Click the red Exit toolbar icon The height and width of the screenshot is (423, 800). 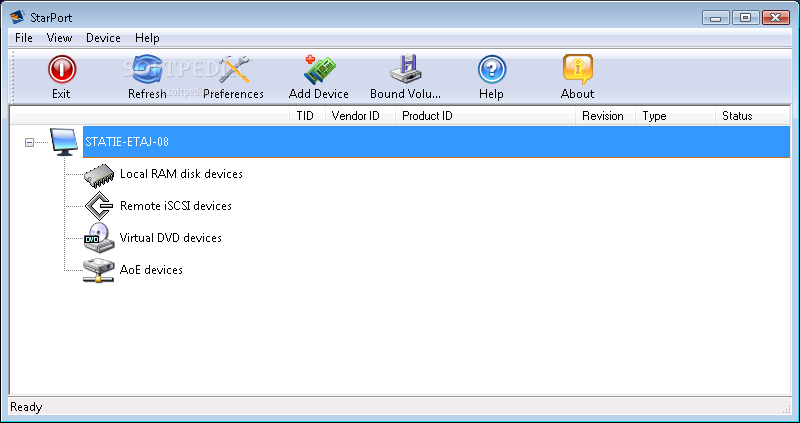tap(62, 69)
